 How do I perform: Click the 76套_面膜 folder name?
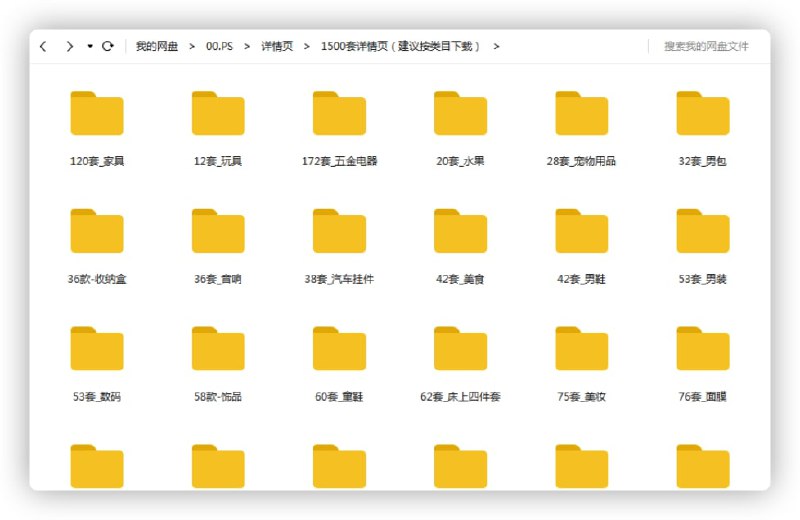[703, 397]
